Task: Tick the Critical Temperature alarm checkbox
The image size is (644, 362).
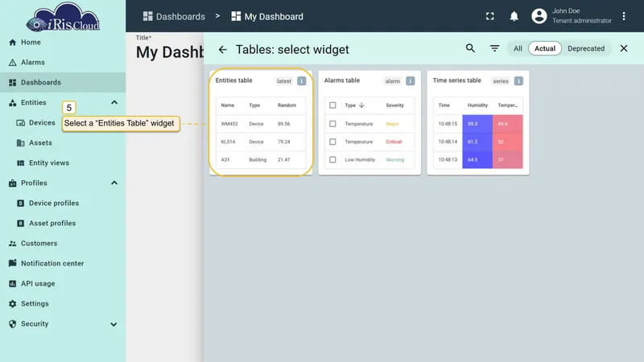Action: [332, 142]
